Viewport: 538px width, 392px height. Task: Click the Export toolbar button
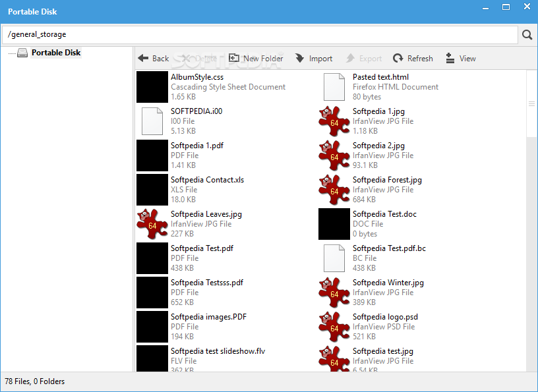364,58
